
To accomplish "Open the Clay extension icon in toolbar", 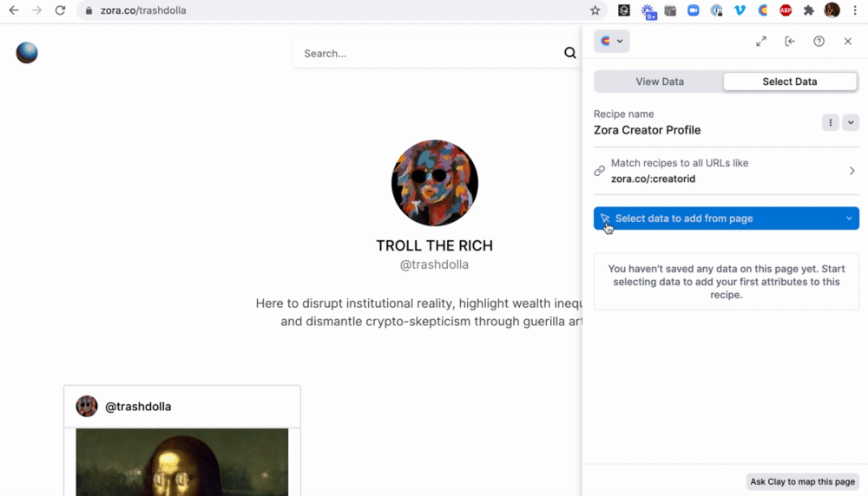I will (x=763, y=10).
